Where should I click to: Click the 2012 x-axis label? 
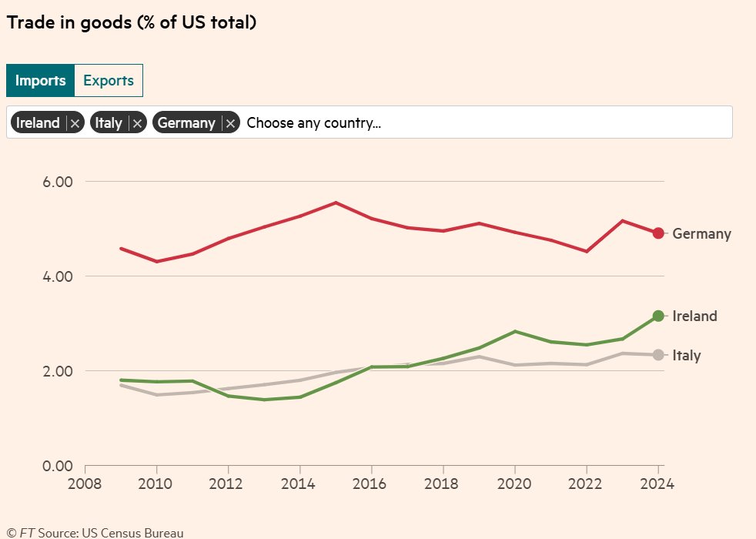[x=226, y=484]
